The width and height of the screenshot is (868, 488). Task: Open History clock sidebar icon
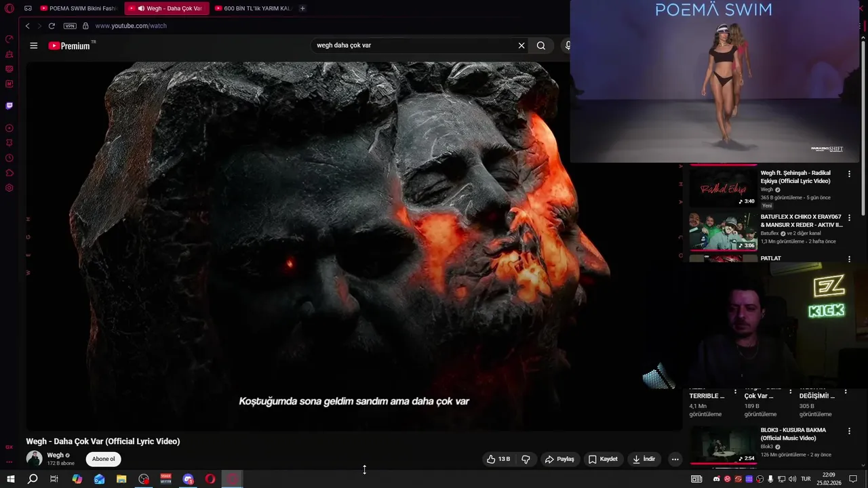[x=9, y=158]
